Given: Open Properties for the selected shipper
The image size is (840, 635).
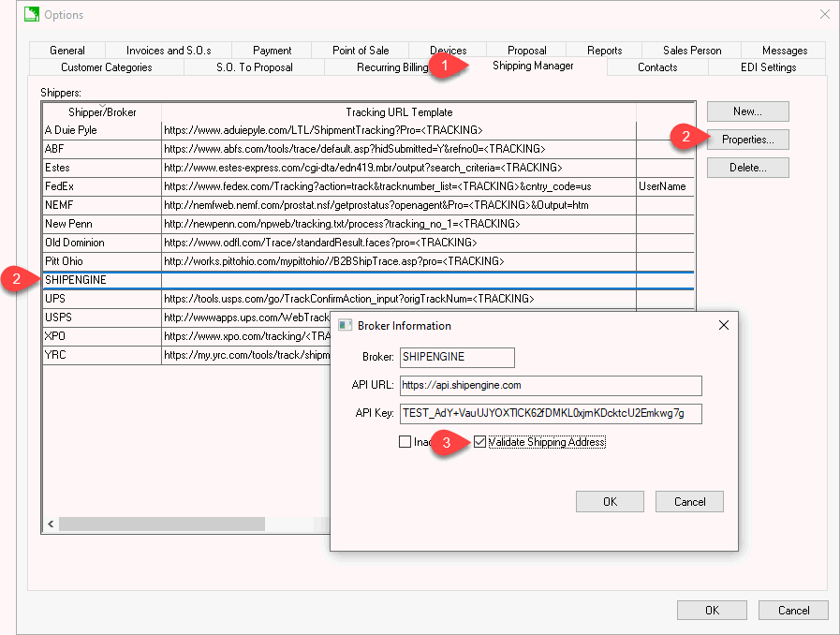Looking at the screenshot, I should pos(747,140).
